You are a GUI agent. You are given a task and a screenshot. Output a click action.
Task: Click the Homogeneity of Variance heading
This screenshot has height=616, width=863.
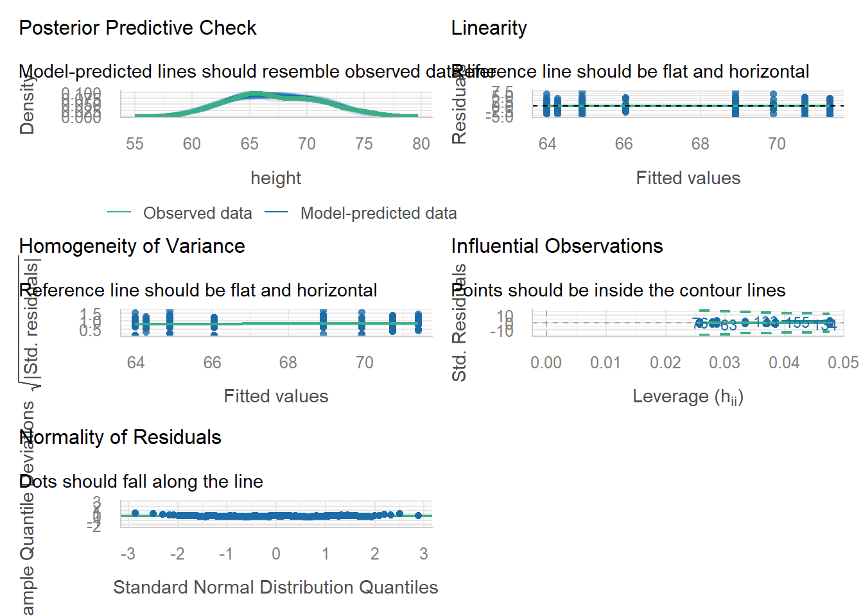[132, 246]
